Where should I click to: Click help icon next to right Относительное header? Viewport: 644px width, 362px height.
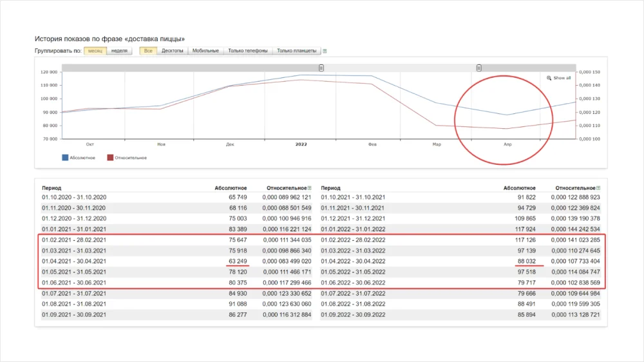click(x=598, y=187)
